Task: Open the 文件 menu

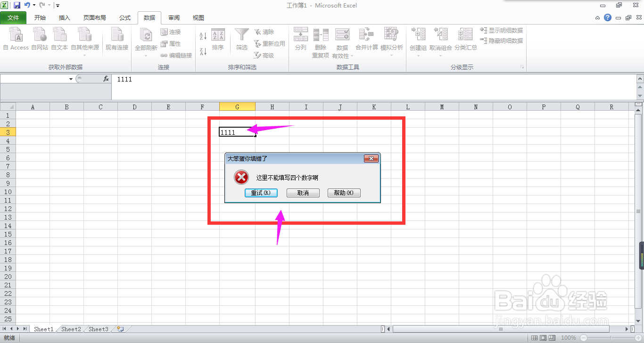Action: coord(14,18)
